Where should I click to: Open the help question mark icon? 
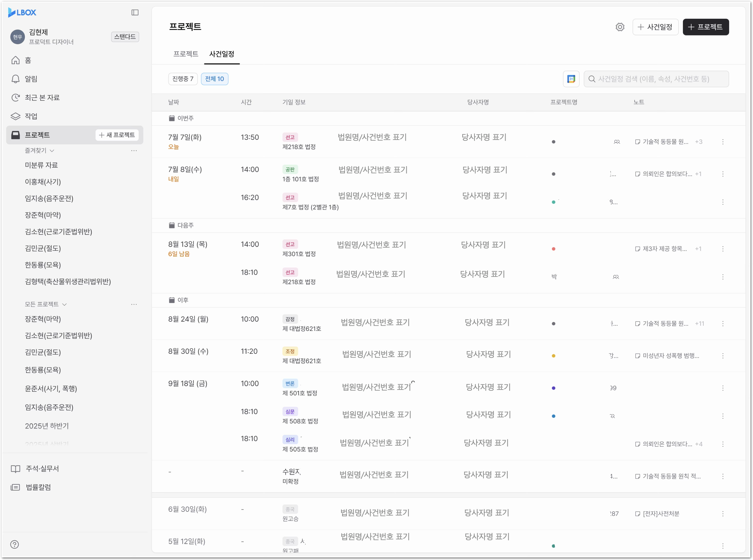[15, 545]
